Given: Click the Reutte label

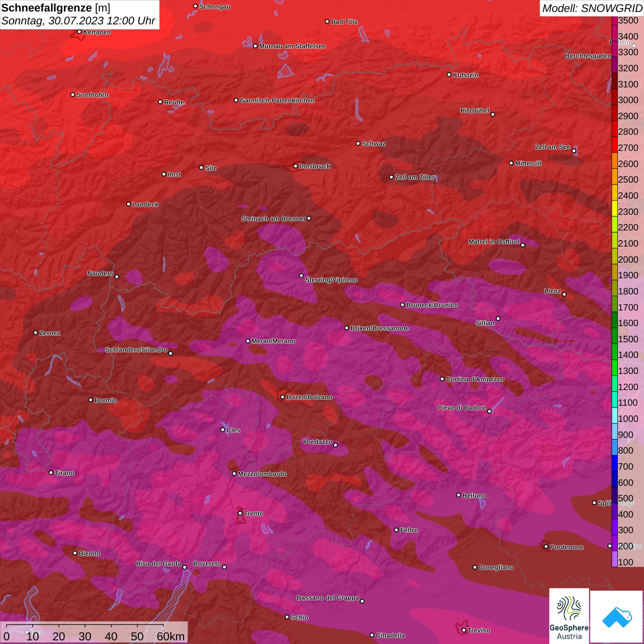Looking at the screenshot, I should tap(174, 102).
